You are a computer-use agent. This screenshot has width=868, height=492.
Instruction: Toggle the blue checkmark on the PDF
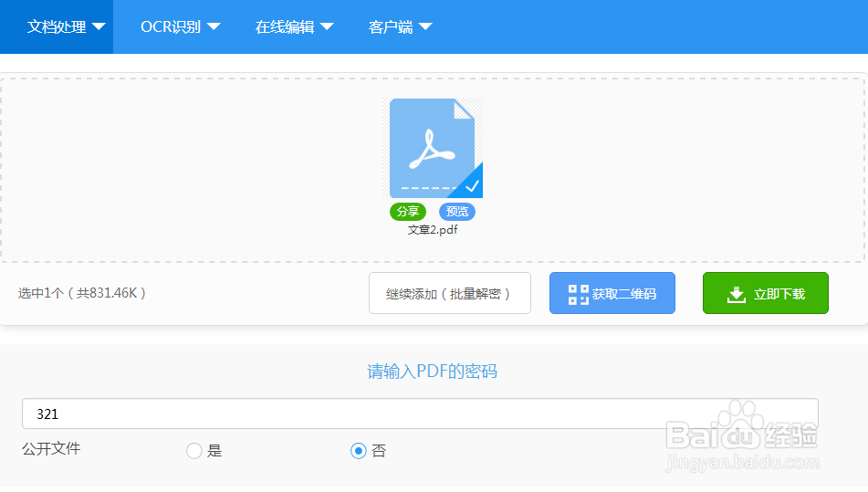point(472,186)
